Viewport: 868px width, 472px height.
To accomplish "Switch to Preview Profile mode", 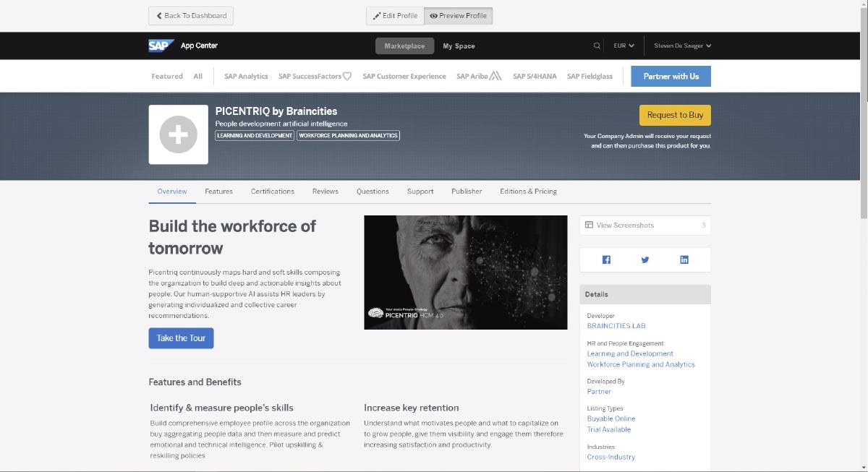I will coord(459,16).
